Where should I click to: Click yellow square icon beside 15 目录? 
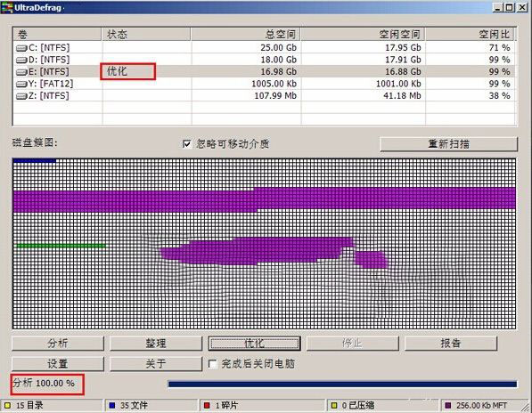point(7,405)
